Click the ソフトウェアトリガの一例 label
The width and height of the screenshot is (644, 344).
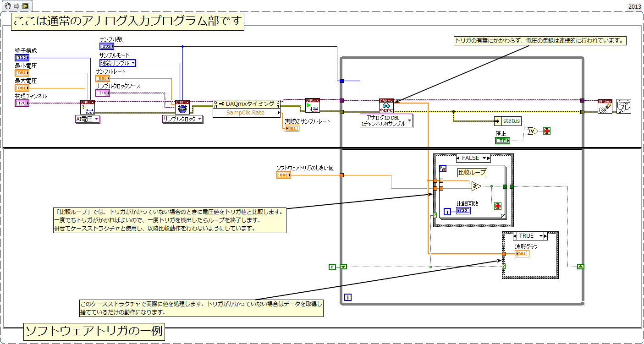point(94,332)
